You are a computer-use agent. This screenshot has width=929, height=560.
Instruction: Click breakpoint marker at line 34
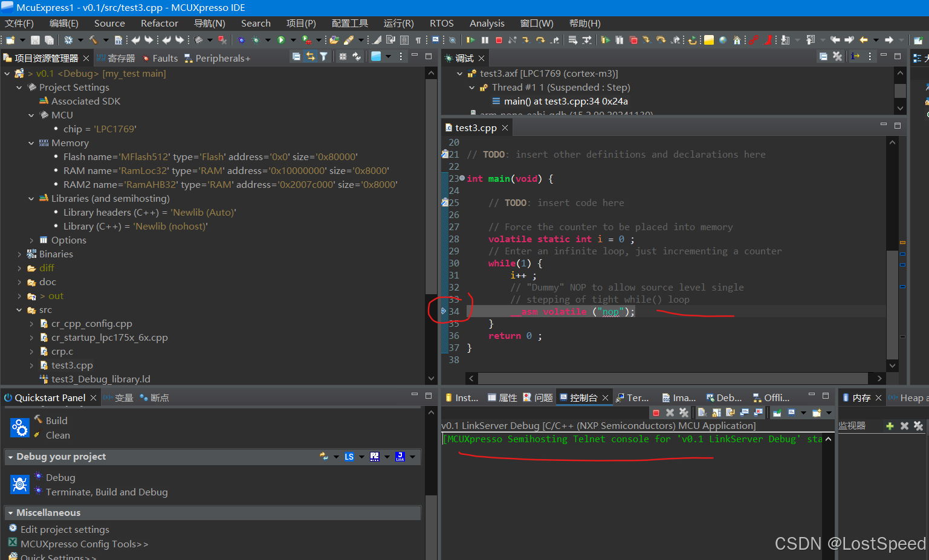[444, 311]
